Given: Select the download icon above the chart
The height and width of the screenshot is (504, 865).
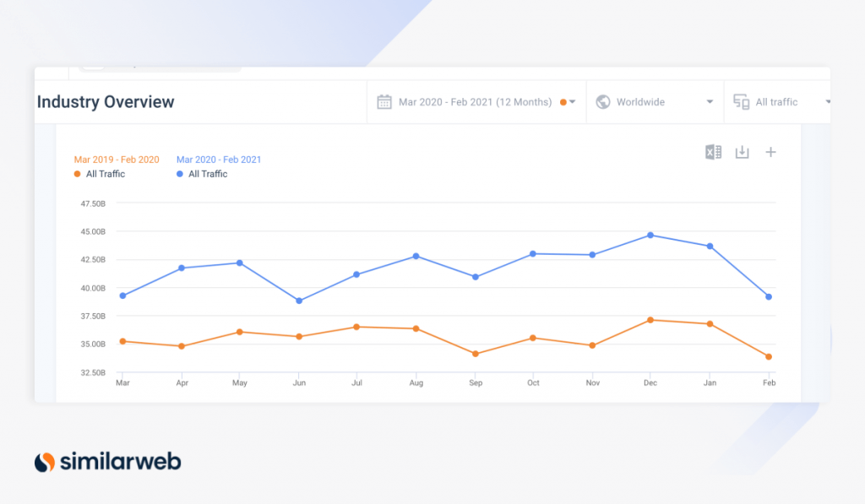Looking at the screenshot, I should tap(742, 152).
